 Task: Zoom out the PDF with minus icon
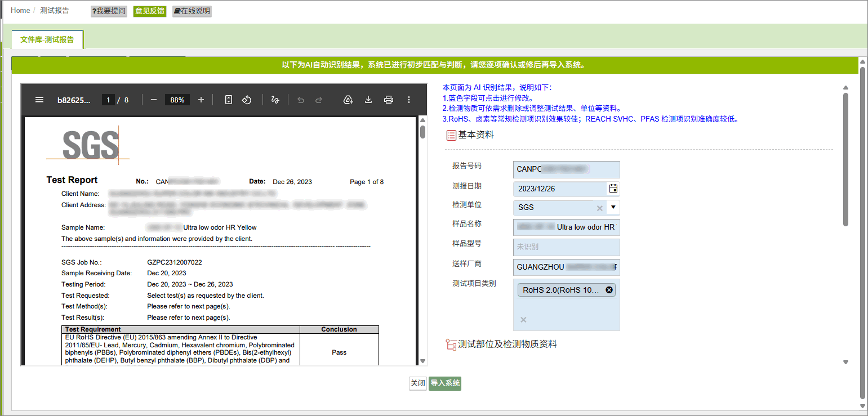pyautogui.click(x=154, y=100)
